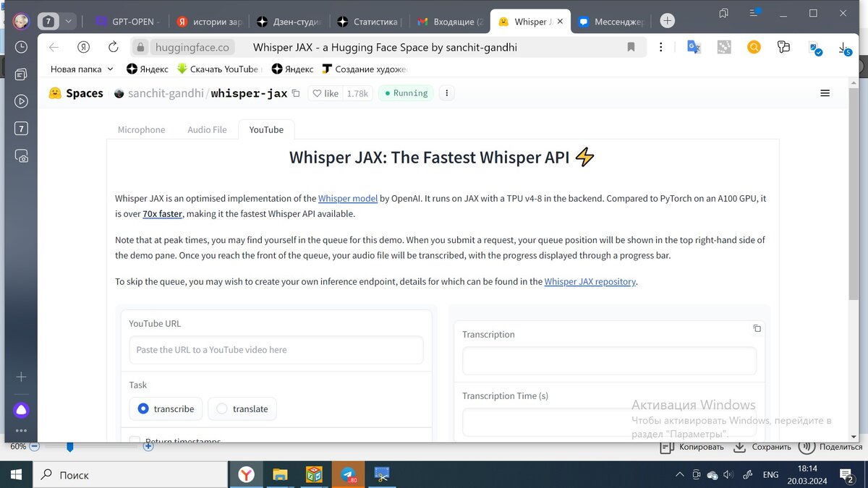Screen dimensions: 868x488
Task: Open the Alice assistant purple icon
Action: point(21,411)
